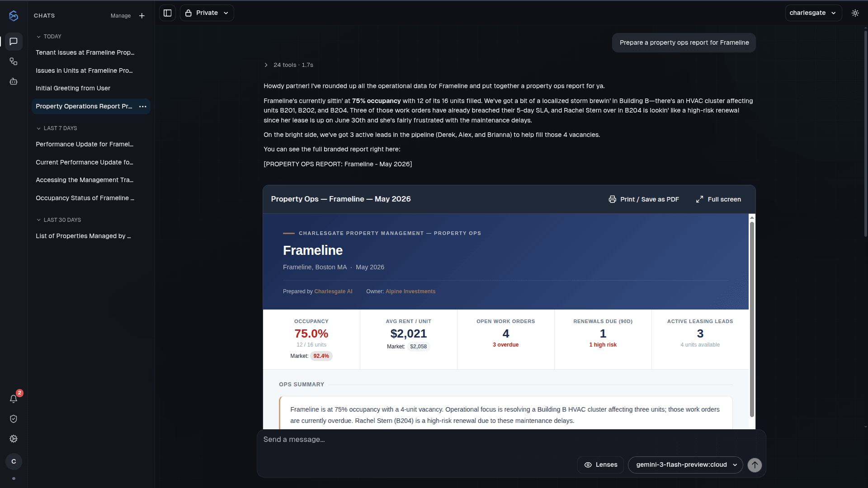Click the Send a message input field
Image resolution: width=868 pixels, height=488 pixels.
point(511,440)
